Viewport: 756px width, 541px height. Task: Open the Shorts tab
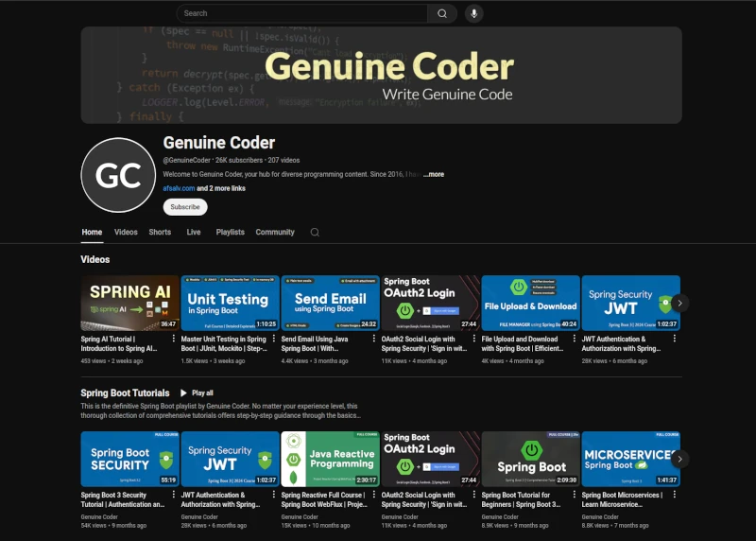click(160, 232)
